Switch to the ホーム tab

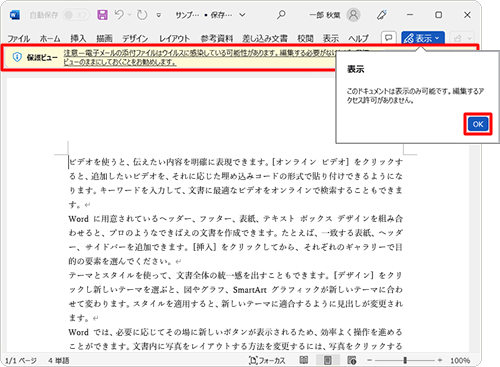[x=50, y=39]
